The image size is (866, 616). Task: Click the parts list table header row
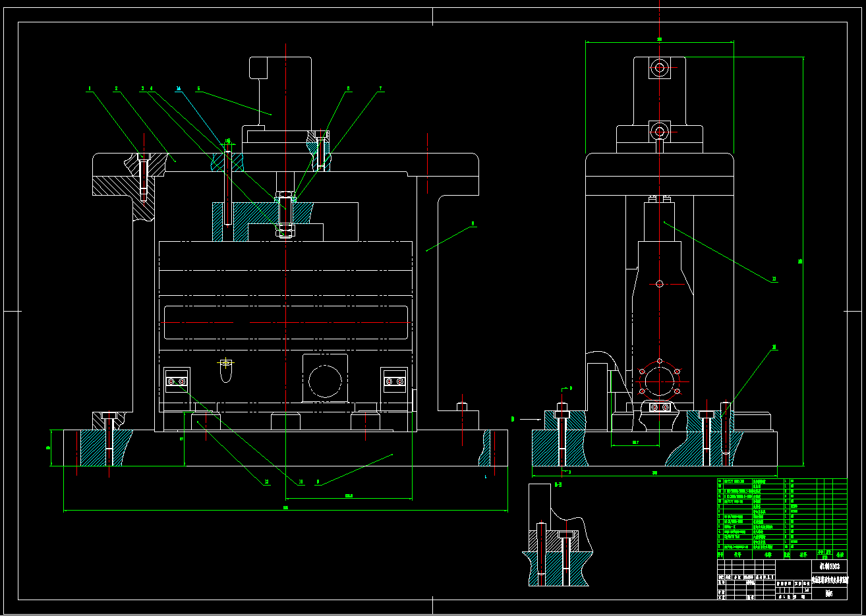click(782, 555)
